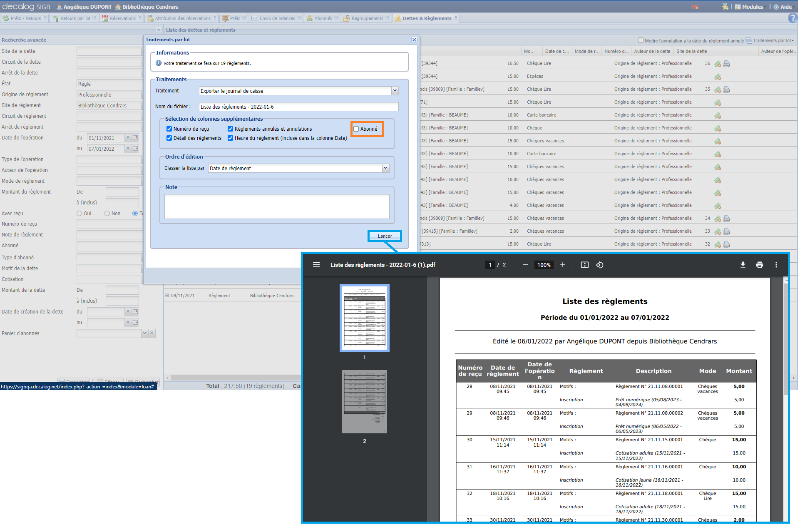The height and width of the screenshot is (532, 800).
Task: Open the PDF viewer sidebar menu icon
Action: tap(316, 265)
